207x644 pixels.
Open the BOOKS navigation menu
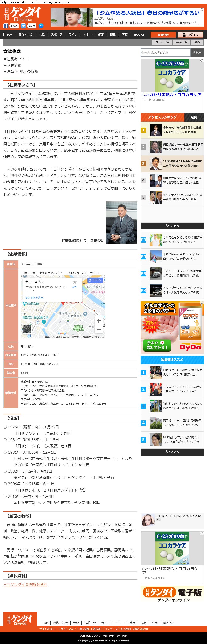pos(139,34)
